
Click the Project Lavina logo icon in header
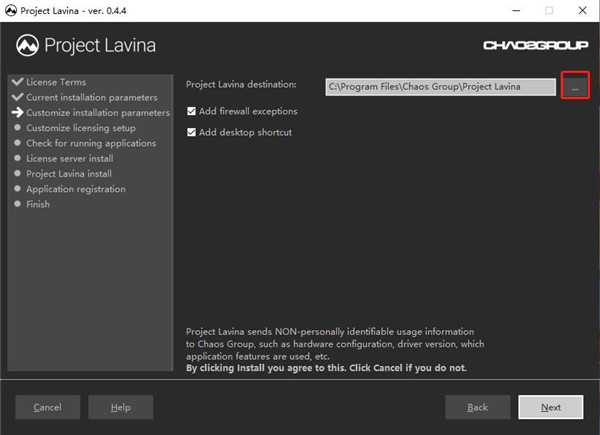click(27, 45)
